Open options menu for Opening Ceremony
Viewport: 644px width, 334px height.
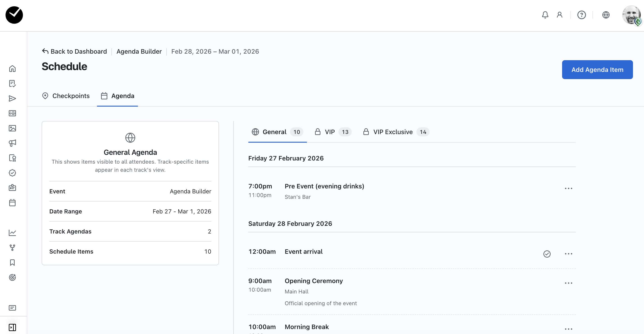point(568,283)
